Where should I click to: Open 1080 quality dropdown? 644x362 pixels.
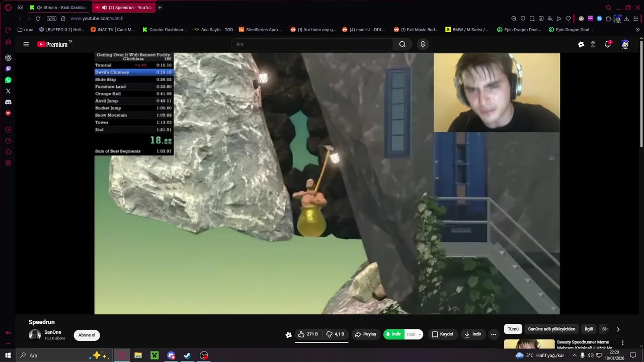click(414, 334)
